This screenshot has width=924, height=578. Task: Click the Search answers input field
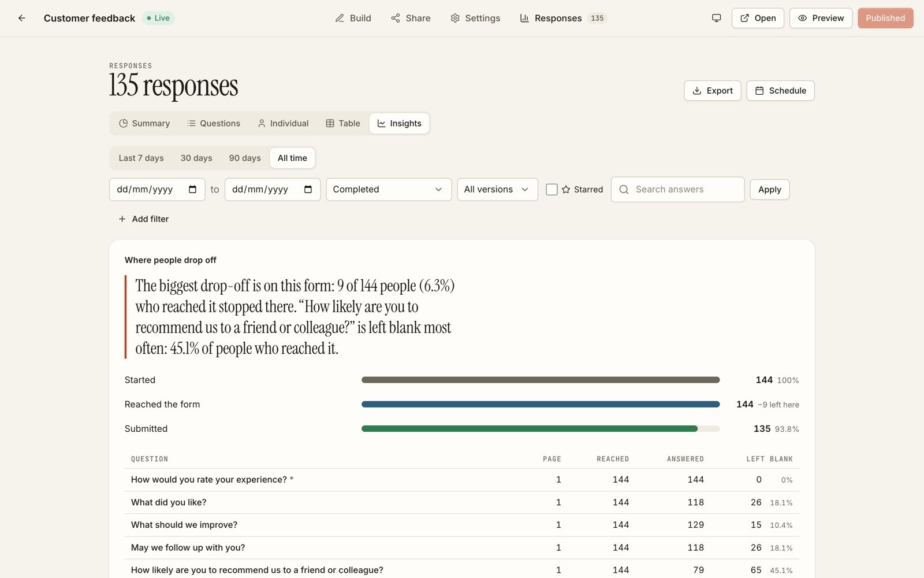pyautogui.click(x=677, y=190)
